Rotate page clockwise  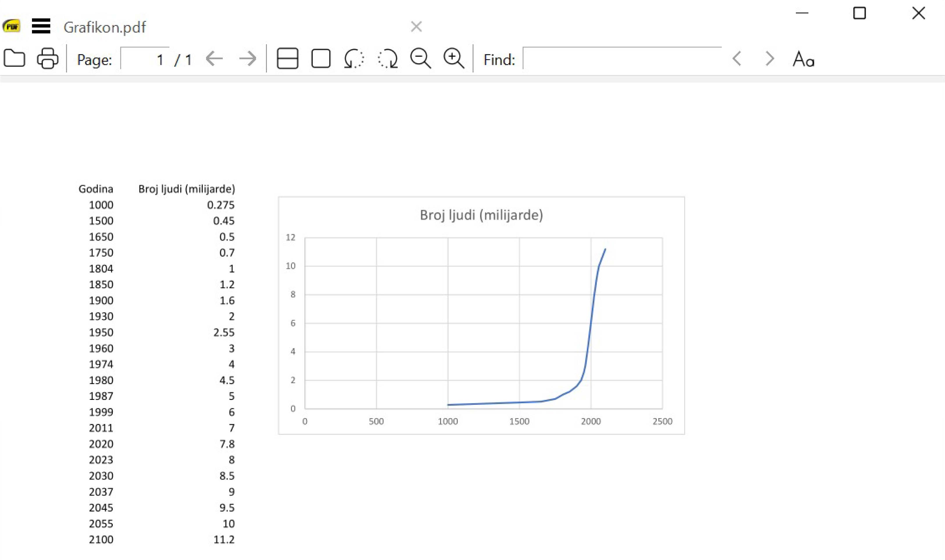click(387, 58)
